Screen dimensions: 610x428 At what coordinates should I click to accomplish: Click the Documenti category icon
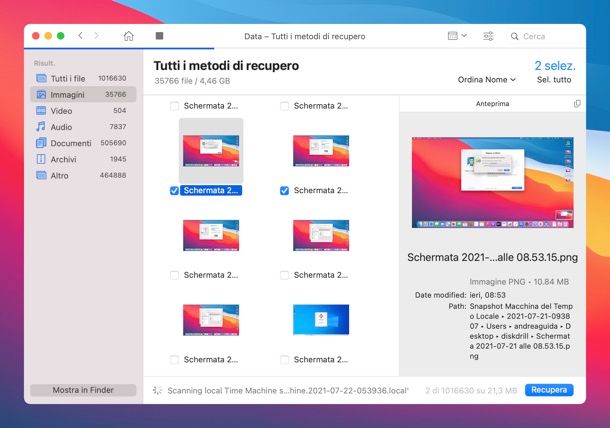[x=41, y=143]
